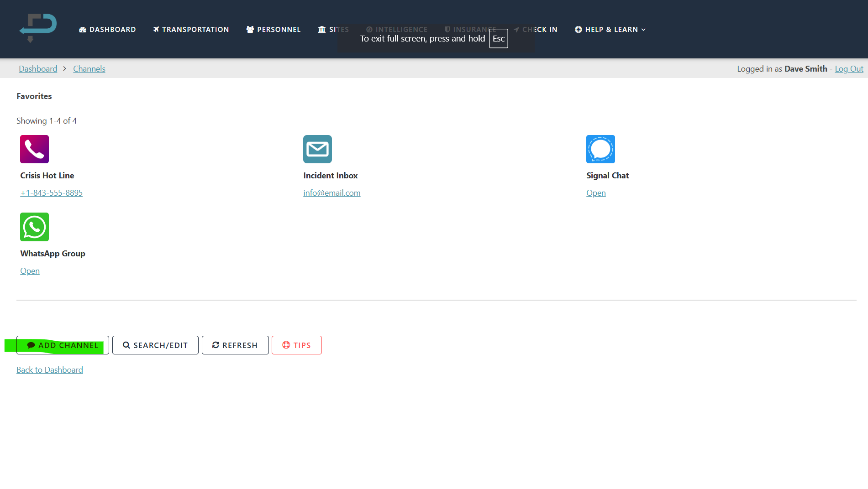Expand the Help & Learn dropdown

[x=610, y=30]
